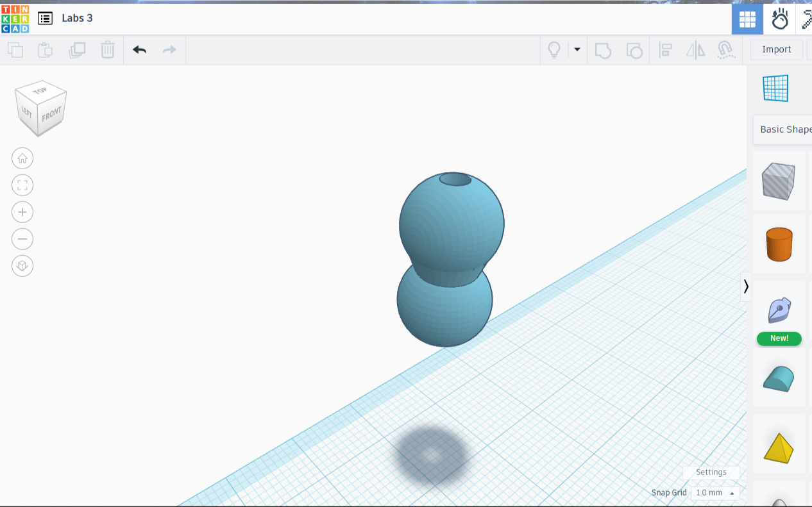Open the Basic Shapes category dropdown

[x=782, y=129]
